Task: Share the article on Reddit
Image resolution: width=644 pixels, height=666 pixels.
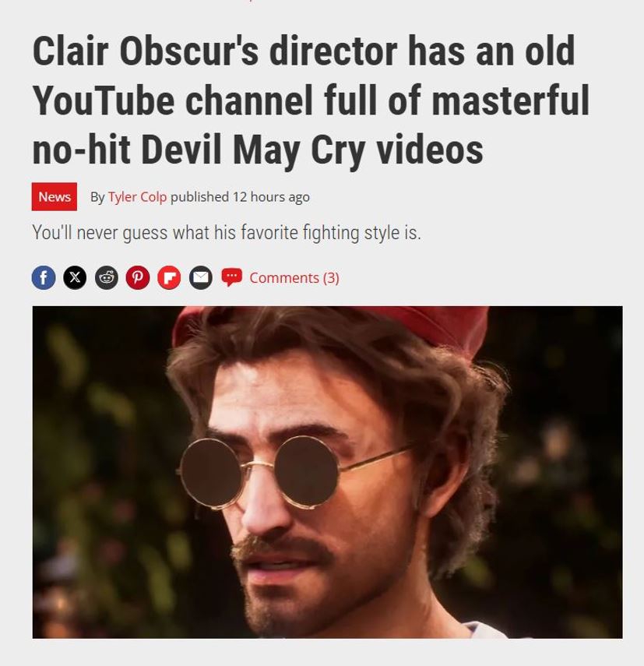Action: [106, 278]
